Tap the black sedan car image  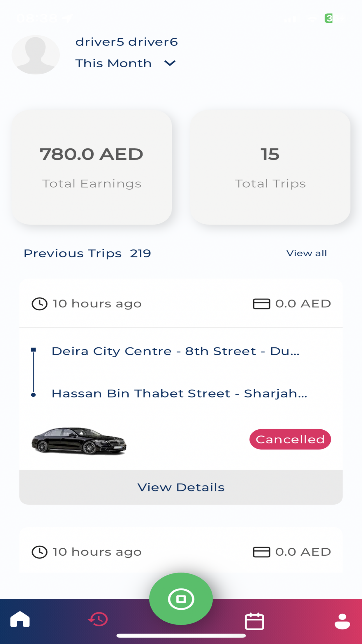(x=79, y=441)
